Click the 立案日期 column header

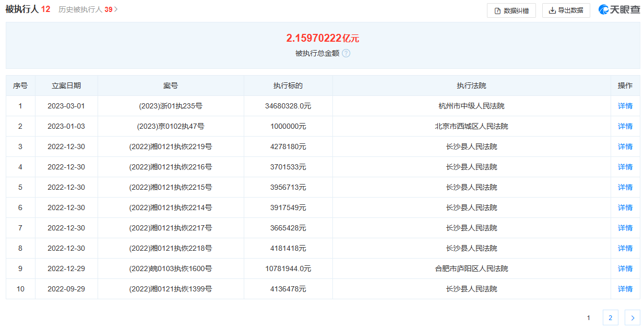(x=66, y=85)
